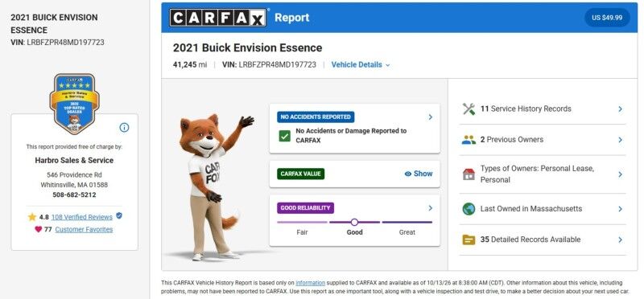Click the info icon in dealer card
The height and width of the screenshot is (299, 644).
[124, 128]
